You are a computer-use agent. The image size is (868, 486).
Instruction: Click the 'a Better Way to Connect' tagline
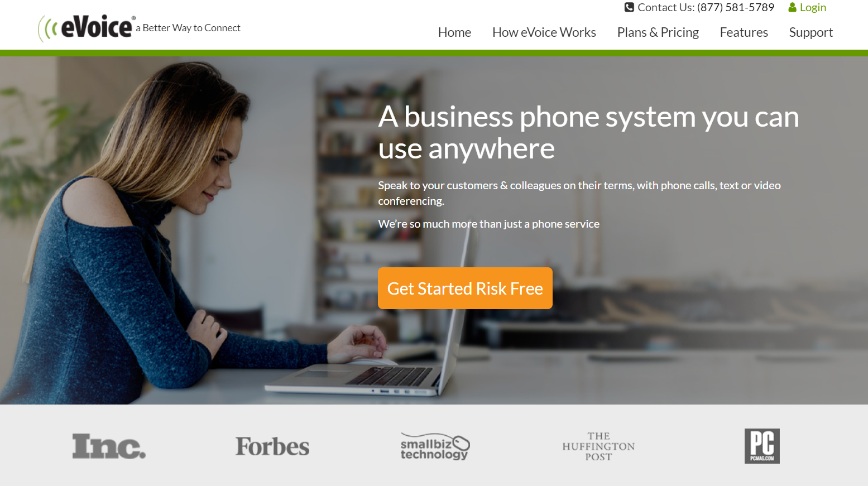[191, 28]
